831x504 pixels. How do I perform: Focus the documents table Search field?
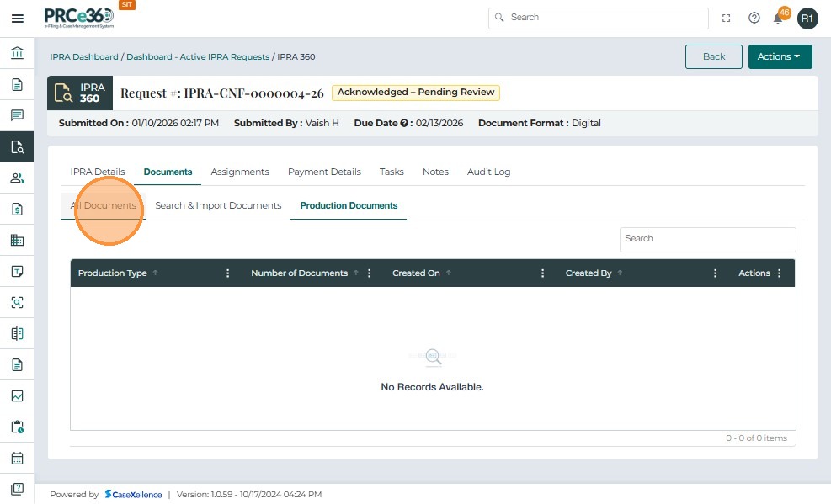(707, 240)
